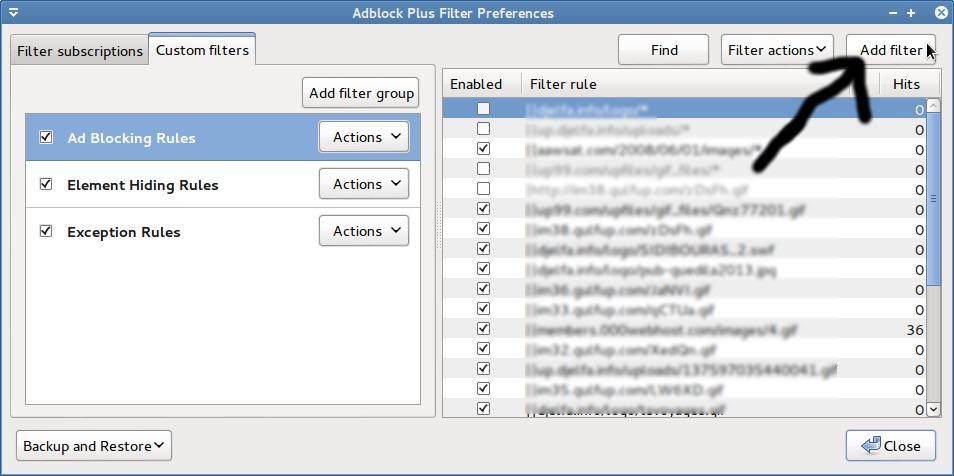Open the window menu icon in title bar
The image size is (954, 476).
click(13, 13)
